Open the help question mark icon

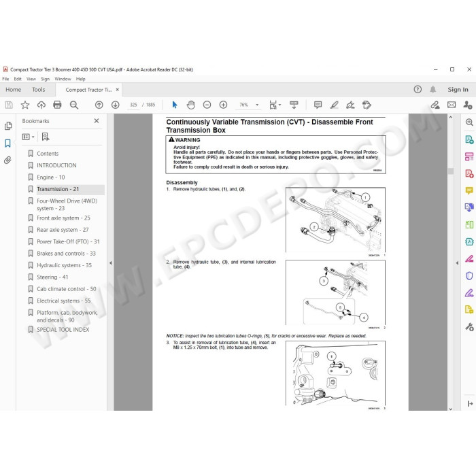tap(418, 89)
